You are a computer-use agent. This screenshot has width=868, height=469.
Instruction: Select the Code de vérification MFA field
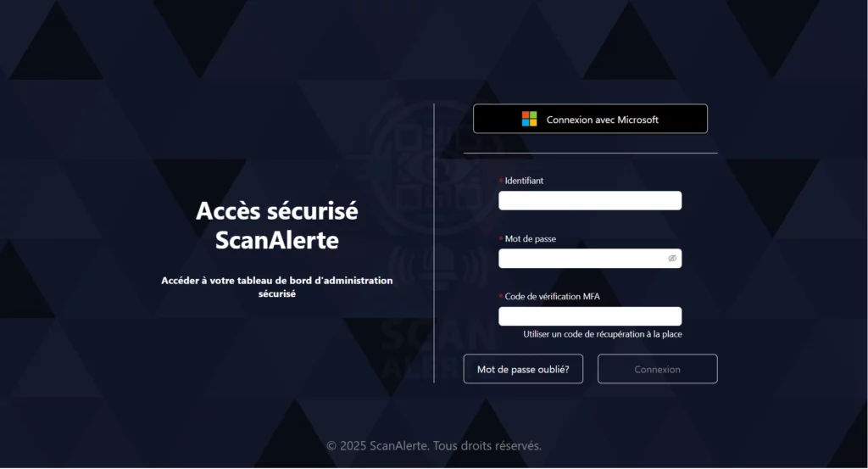coord(590,316)
